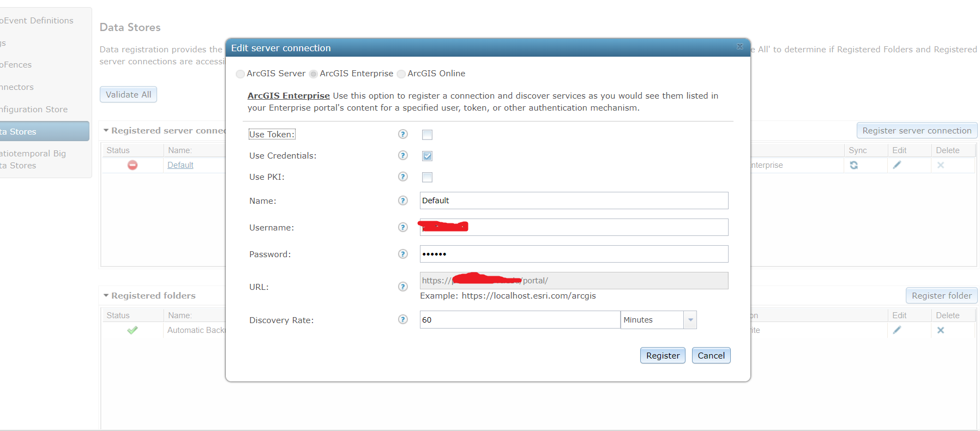Select the ArcGIS Server radio option
This screenshot has width=980, height=431.
pyautogui.click(x=241, y=74)
